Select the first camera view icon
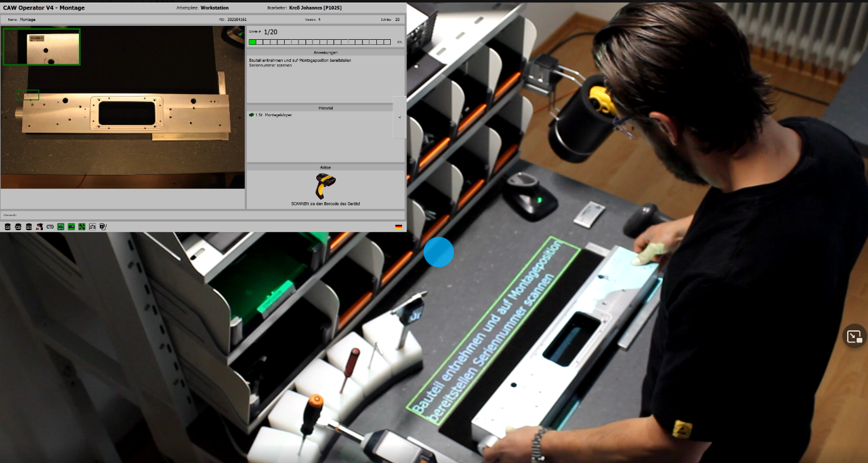 pyautogui.click(x=8, y=227)
